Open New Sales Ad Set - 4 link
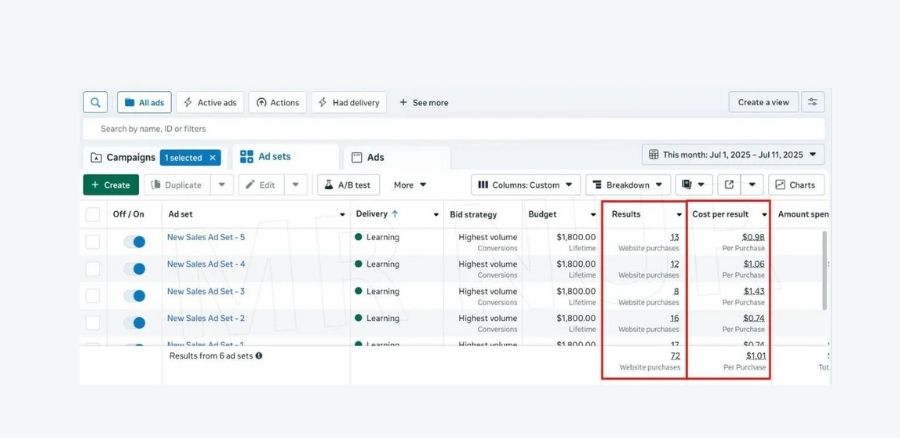Image resolution: width=900 pixels, height=438 pixels. (x=206, y=264)
